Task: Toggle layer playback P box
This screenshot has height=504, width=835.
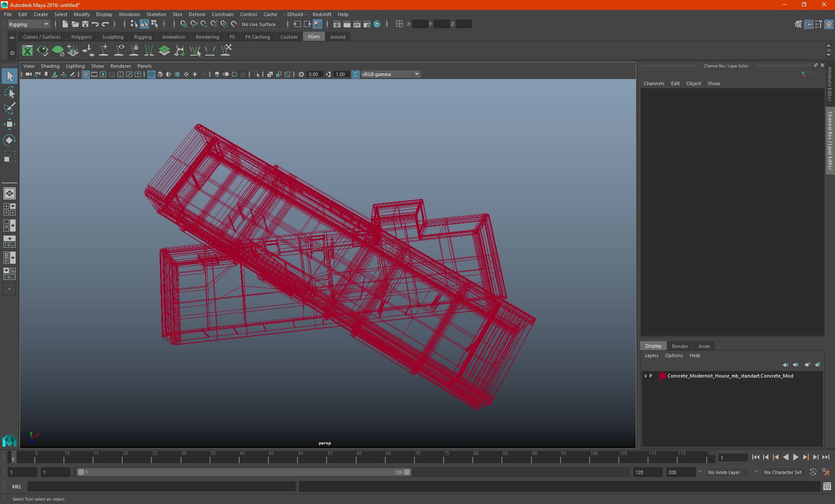Action: pyautogui.click(x=651, y=376)
